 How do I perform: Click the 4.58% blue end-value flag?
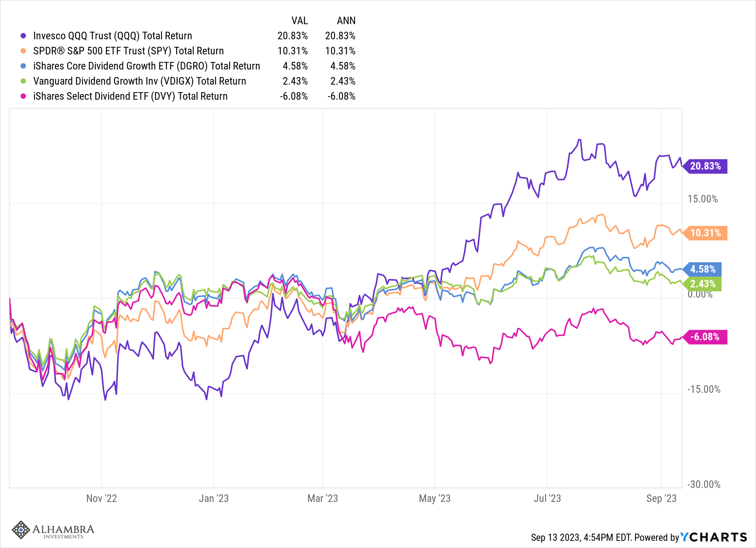pyautogui.click(x=702, y=269)
